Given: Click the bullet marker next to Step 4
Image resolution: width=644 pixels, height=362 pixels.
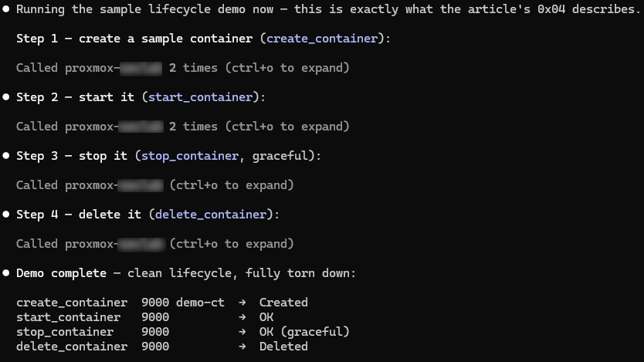Looking at the screenshot, I should coord(6,215).
